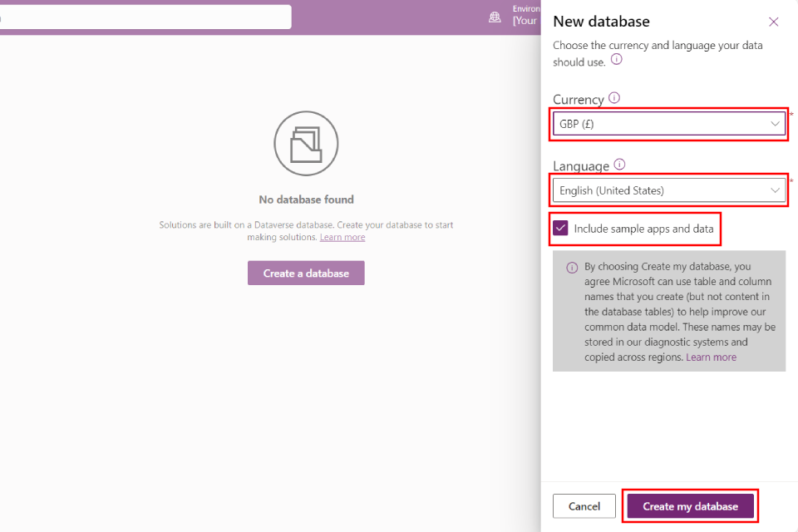Follow Learn more link under No database found
The image size is (798, 532).
tap(342, 238)
